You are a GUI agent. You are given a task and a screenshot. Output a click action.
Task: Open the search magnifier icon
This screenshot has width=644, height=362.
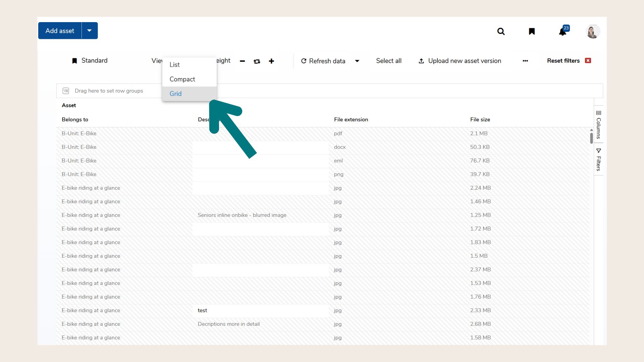pyautogui.click(x=501, y=32)
